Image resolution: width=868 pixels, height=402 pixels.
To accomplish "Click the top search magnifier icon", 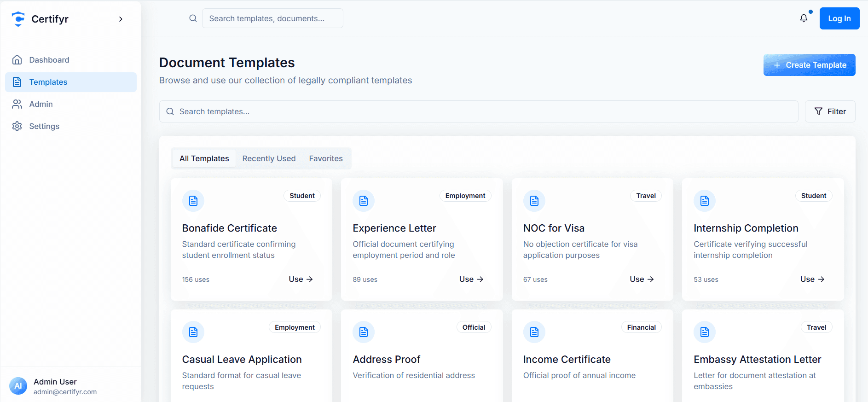I will point(193,18).
